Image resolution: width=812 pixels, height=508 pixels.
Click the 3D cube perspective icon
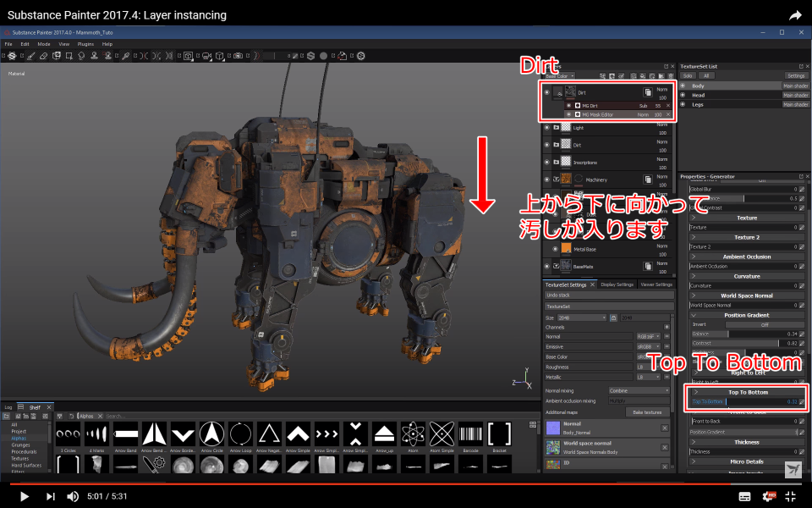click(220, 56)
